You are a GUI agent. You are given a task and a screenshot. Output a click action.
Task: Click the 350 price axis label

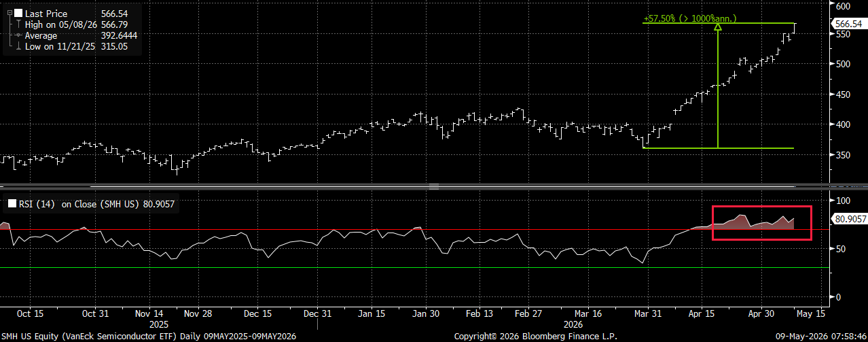click(x=843, y=155)
